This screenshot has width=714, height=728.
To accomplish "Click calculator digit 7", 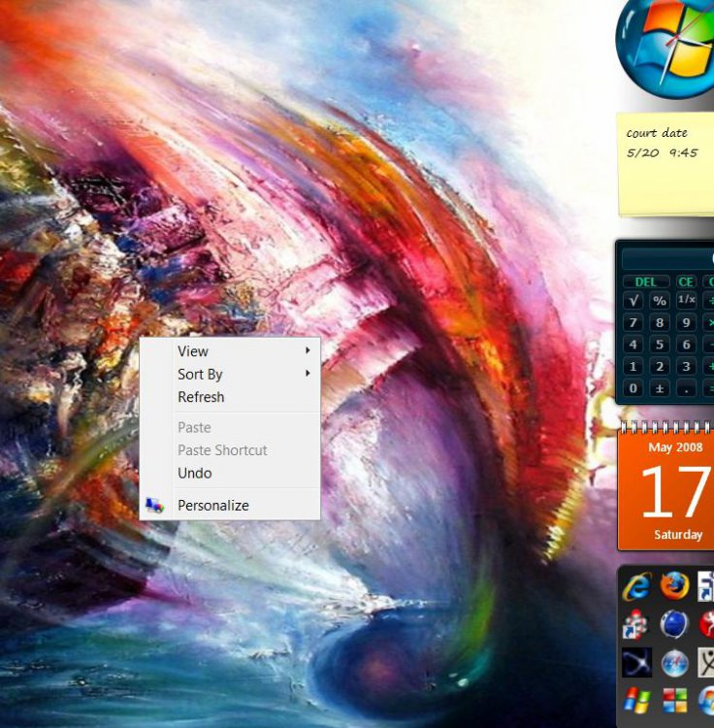I will 633,322.
